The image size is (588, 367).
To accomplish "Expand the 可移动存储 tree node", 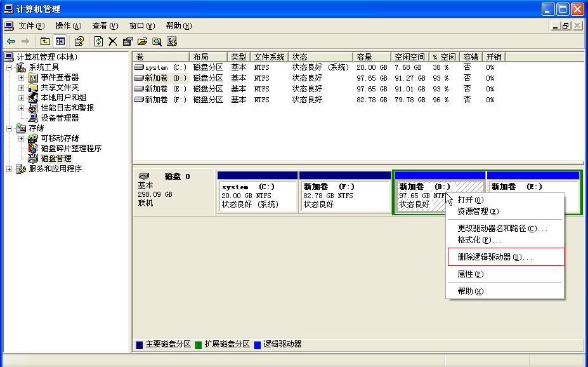I will click(21, 138).
